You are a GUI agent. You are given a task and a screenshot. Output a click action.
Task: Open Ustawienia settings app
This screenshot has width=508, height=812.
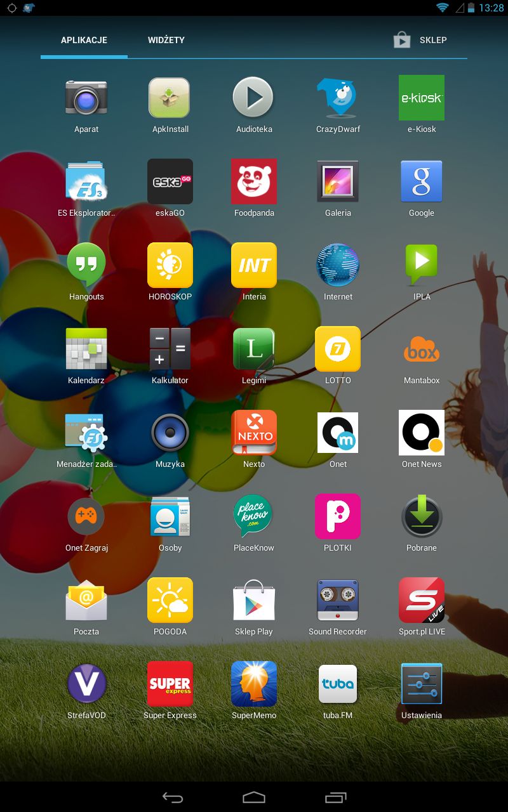422,684
